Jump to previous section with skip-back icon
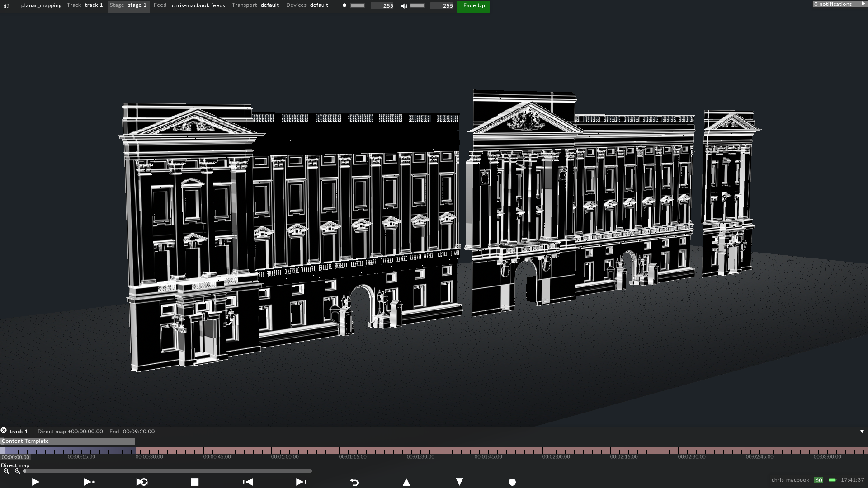This screenshot has height=488, width=868. [x=248, y=482]
